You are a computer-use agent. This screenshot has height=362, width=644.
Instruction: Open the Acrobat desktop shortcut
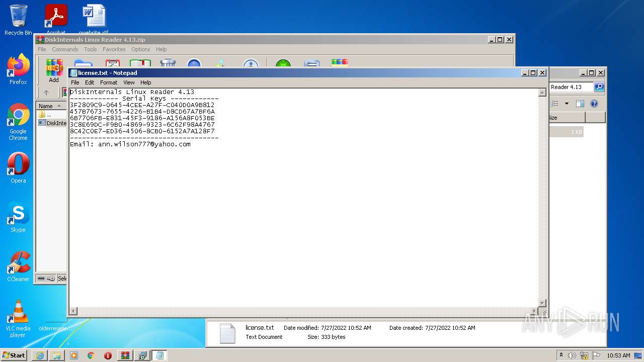point(56,20)
